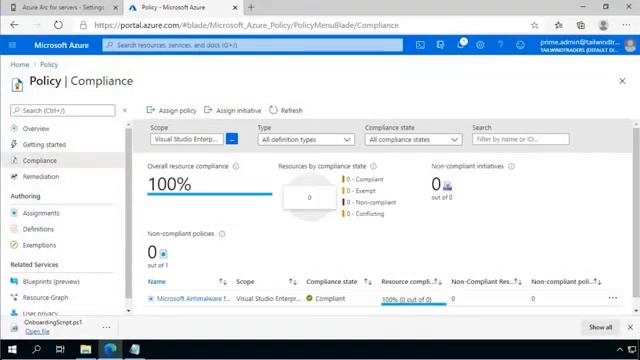
Task: Collapse the Policy side menu
Action: click(125, 110)
